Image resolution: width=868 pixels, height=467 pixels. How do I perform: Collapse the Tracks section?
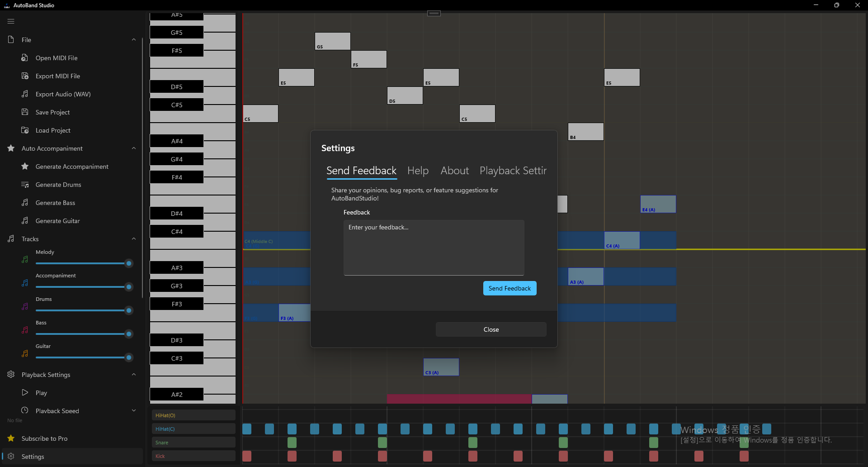pyautogui.click(x=133, y=238)
